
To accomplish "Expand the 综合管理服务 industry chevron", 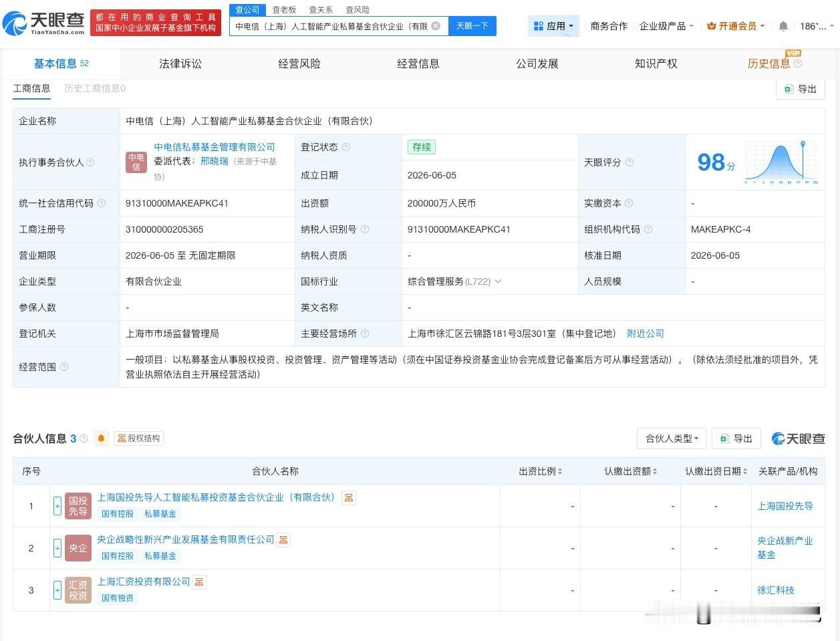I will tap(498, 281).
